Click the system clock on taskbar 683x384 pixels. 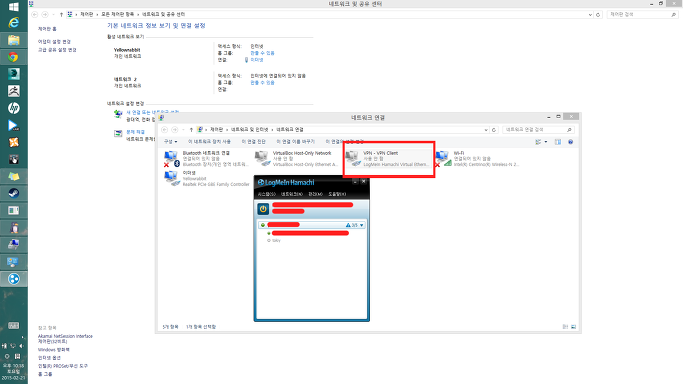pos(14,371)
